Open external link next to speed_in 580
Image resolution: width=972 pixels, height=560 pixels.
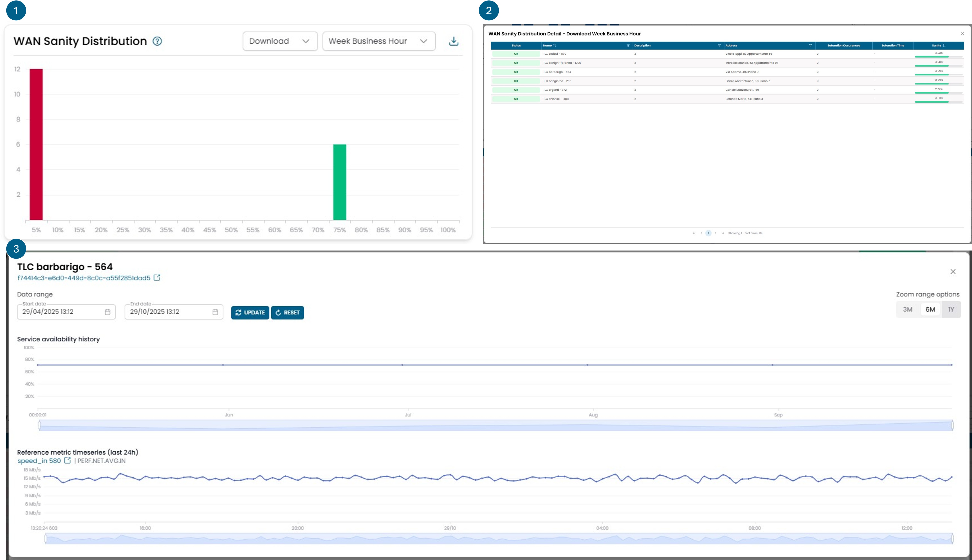click(67, 460)
